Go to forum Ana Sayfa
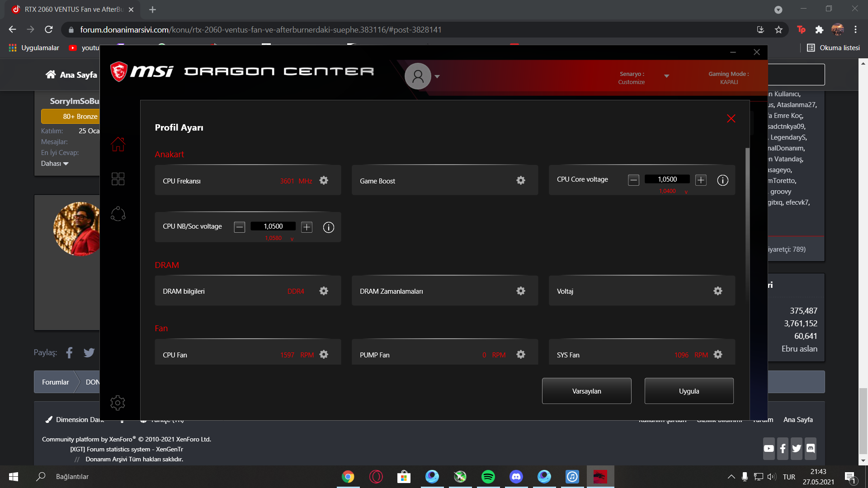The image size is (868, 488). click(x=71, y=75)
